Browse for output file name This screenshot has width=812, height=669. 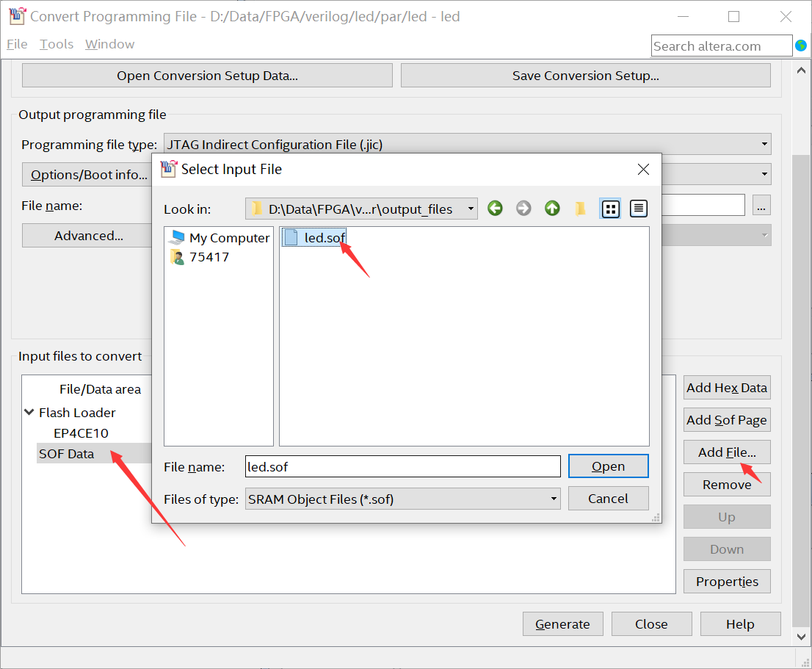point(761,205)
